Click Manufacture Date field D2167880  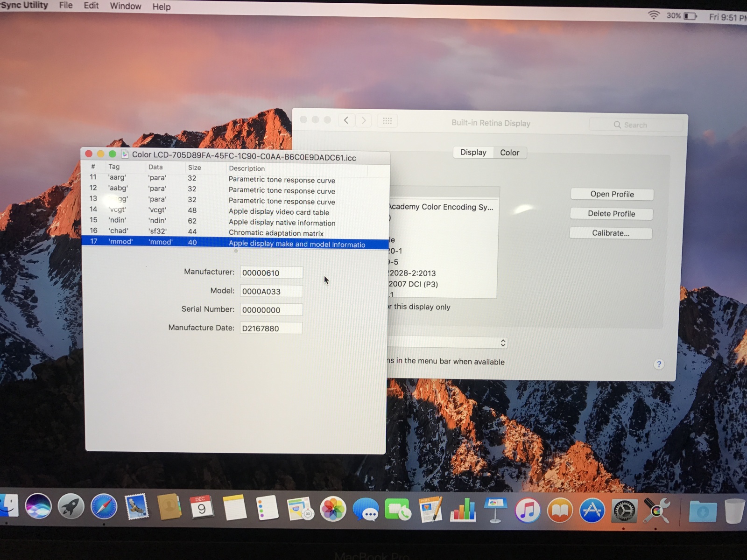pos(271,328)
